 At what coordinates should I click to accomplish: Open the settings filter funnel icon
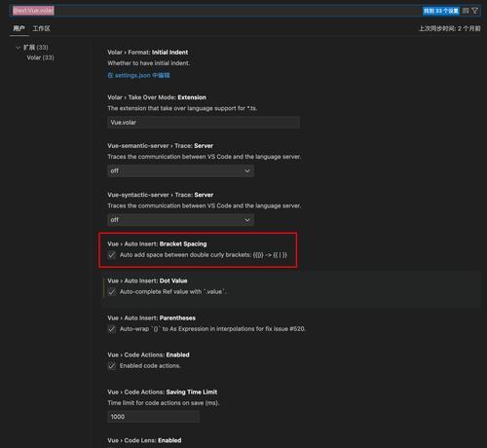coord(475,11)
